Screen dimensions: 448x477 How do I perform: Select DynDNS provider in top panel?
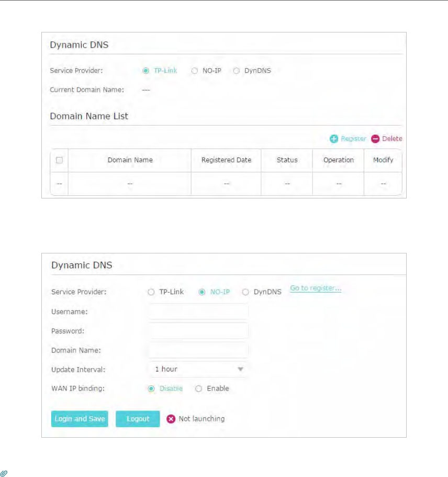237,71
